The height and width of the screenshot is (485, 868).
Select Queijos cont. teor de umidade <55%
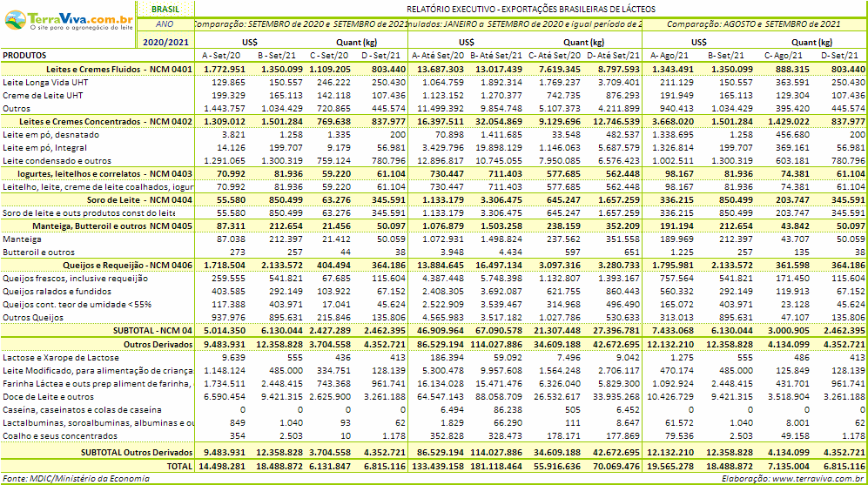77,305
